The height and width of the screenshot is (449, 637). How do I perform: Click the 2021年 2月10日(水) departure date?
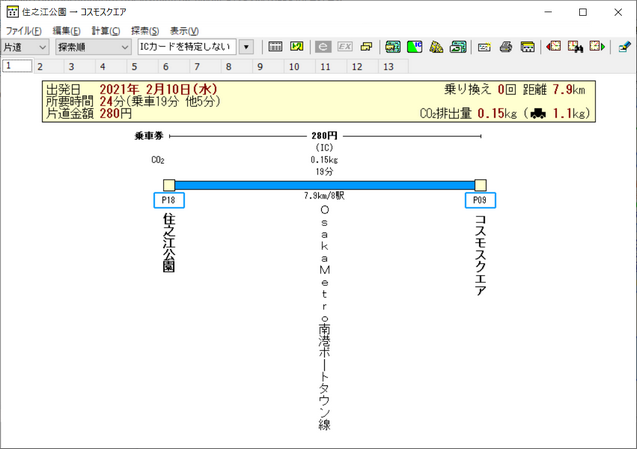158,89
